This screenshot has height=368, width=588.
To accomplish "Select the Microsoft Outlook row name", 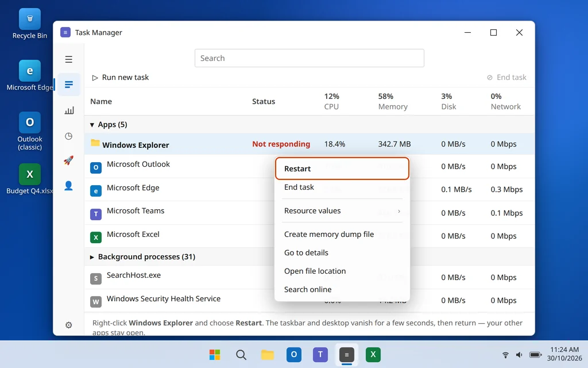I will (138, 164).
